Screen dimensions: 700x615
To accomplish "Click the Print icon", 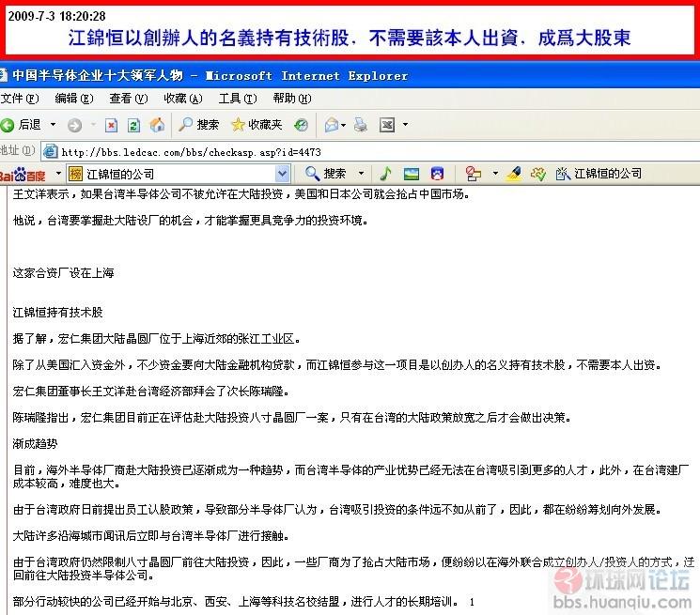I will tap(361, 125).
